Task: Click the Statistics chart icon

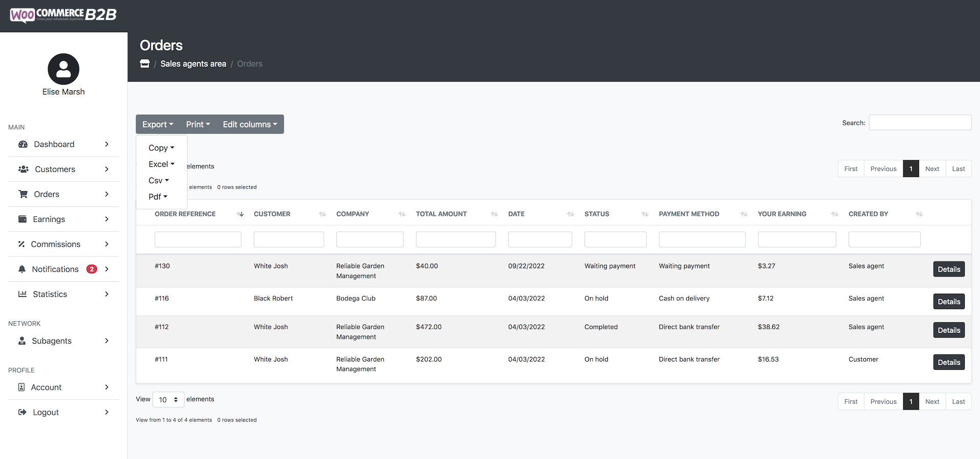Action: [22, 294]
